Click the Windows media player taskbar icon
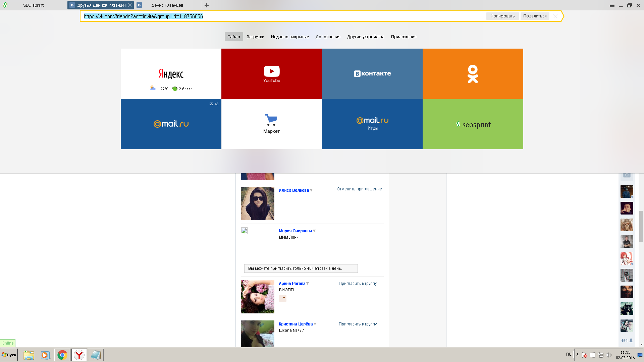This screenshot has width=644, height=362. [45, 355]
